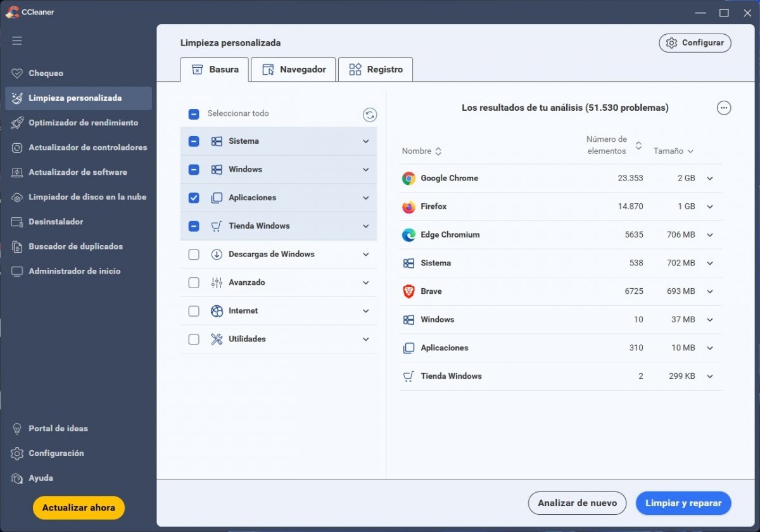Viewport: 760px width, 532px height.
Task: Collapse the Sistema cleaning category
Action: pos(365,141)
